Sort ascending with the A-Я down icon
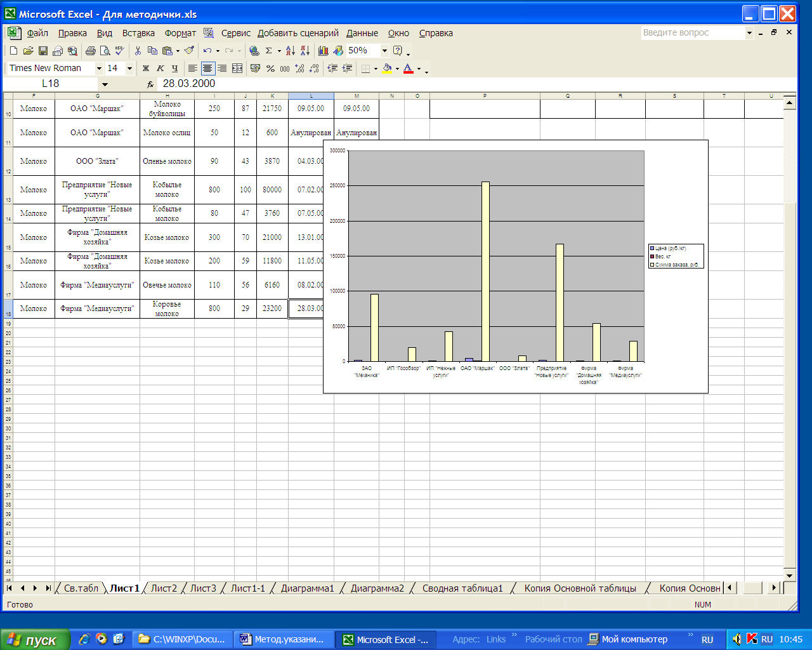Screen dimensions: 812x650 [x=291, y=51]
